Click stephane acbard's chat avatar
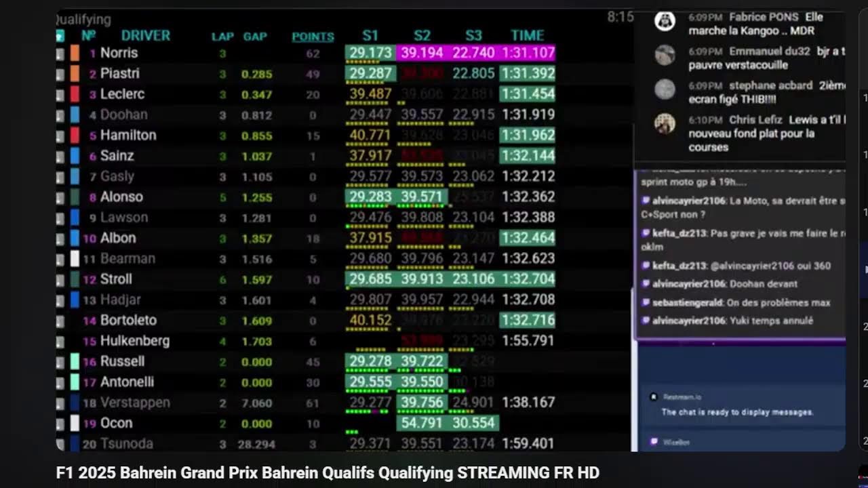 click(x=665, y=89)
